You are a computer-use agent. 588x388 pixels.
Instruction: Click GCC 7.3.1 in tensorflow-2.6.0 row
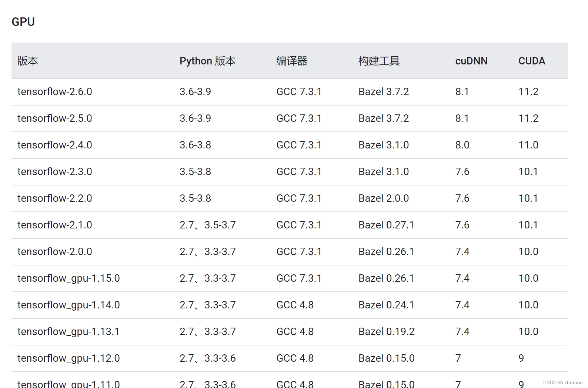[x=299, y=91]
